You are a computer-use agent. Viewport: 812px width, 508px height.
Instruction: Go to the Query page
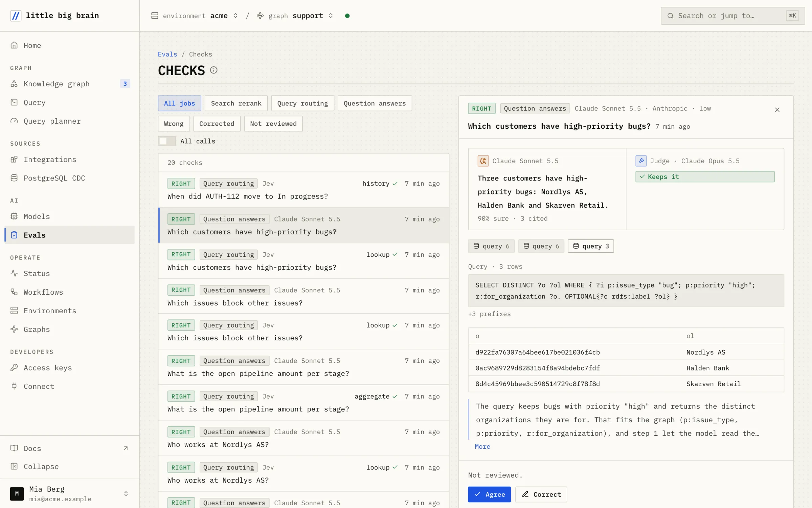coord(69,102)
